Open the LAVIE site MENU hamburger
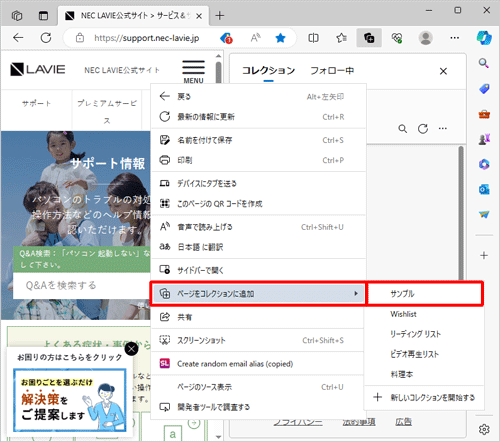Image resolution: width=500 pixels, height=442 pixels. click(x=193, y=71)
